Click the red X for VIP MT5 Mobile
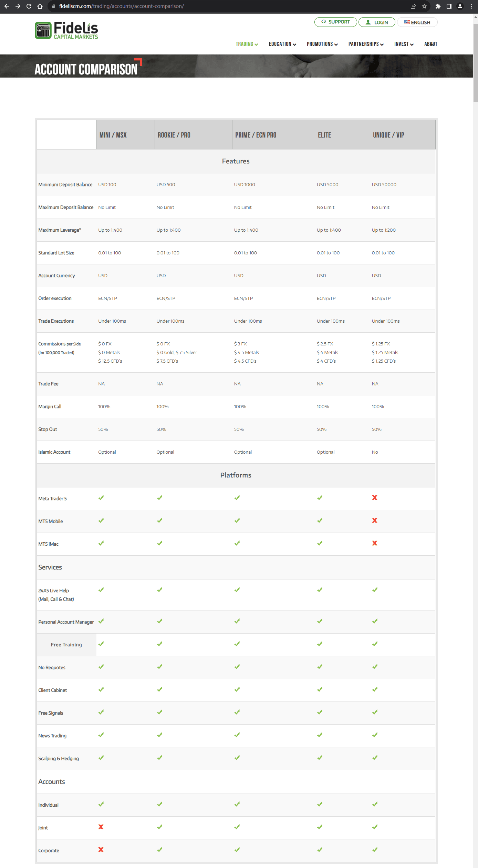 [x=375, y=521]
